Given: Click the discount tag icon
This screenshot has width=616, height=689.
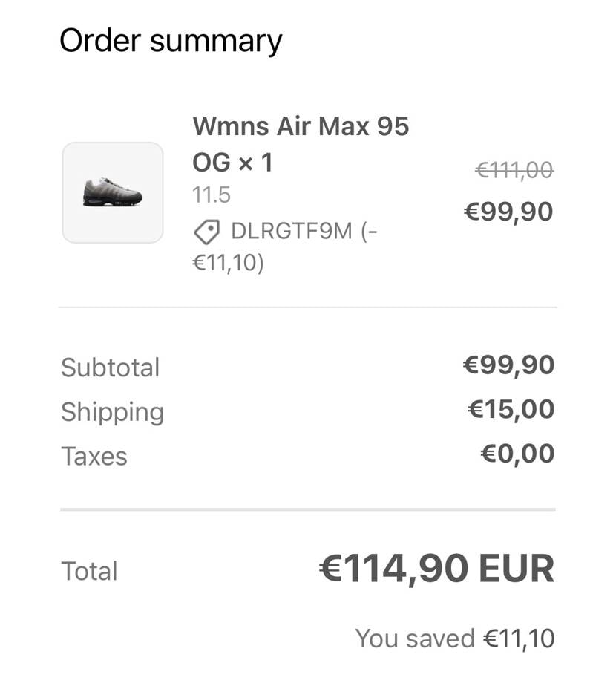Looking at the screenshot, I should point(206,232).
